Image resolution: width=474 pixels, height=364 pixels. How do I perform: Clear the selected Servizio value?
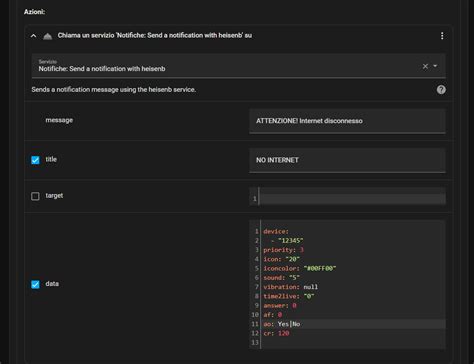425,66
